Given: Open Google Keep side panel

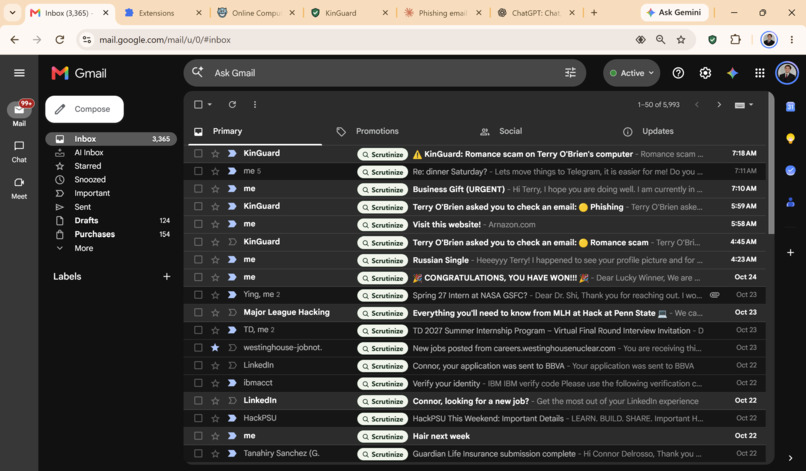Looking at the screenshot, I should coord(791,138).
